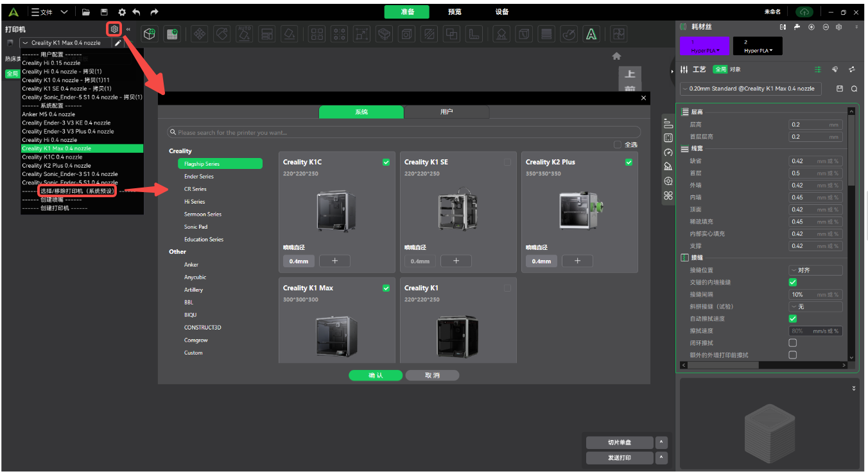
Task: Select Ender Series category
Action: [x=199, y=177]
